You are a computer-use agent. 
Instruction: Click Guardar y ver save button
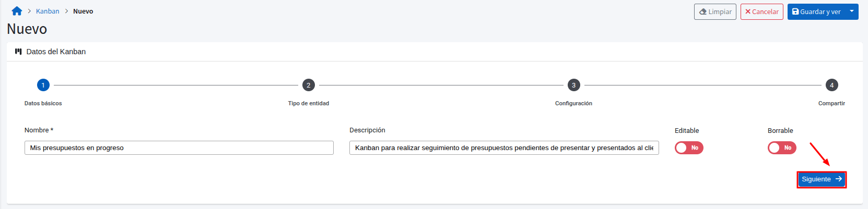coord(816,11)
